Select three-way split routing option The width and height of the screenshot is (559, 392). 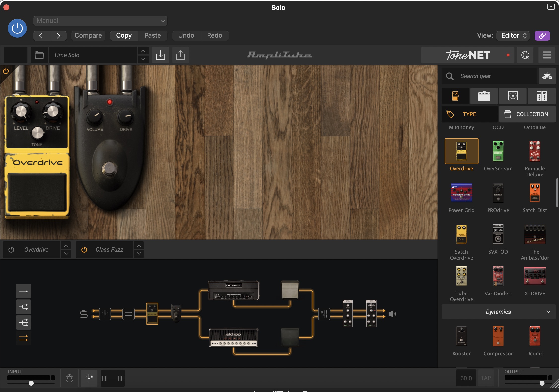(24, 323)
